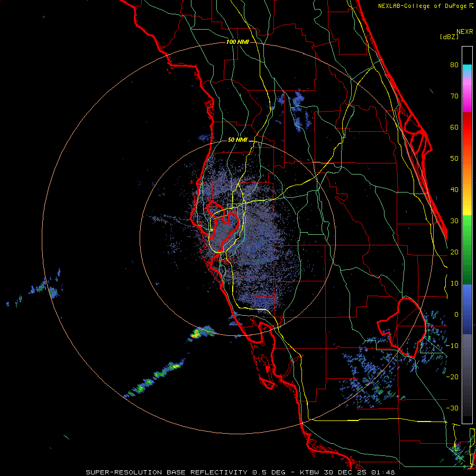The height and width of the screenshot is (476, 476).
Task: Click the yellow-red storm cell offshore
Action: point(196,334)
